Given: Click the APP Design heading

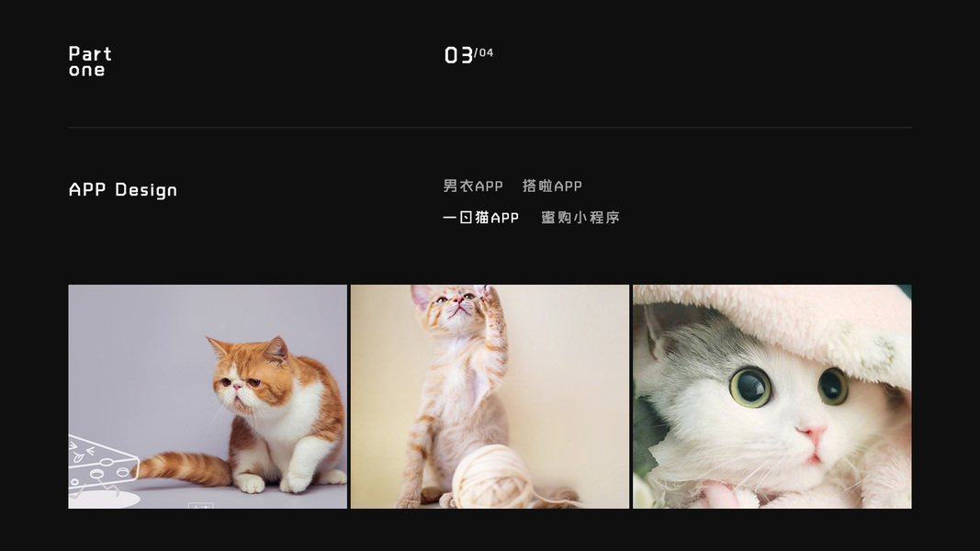Looking at the screenshot, I should pos(123,190).
